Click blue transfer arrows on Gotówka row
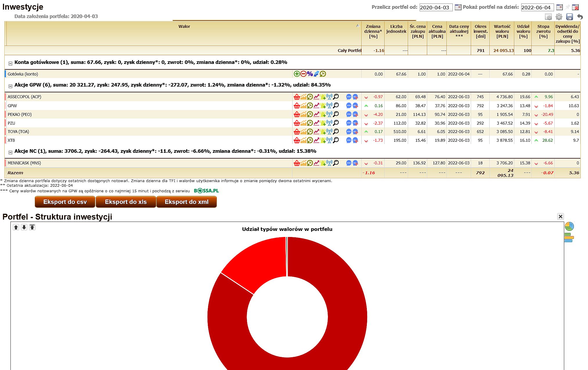588x370 pixels. coord(316,74)
